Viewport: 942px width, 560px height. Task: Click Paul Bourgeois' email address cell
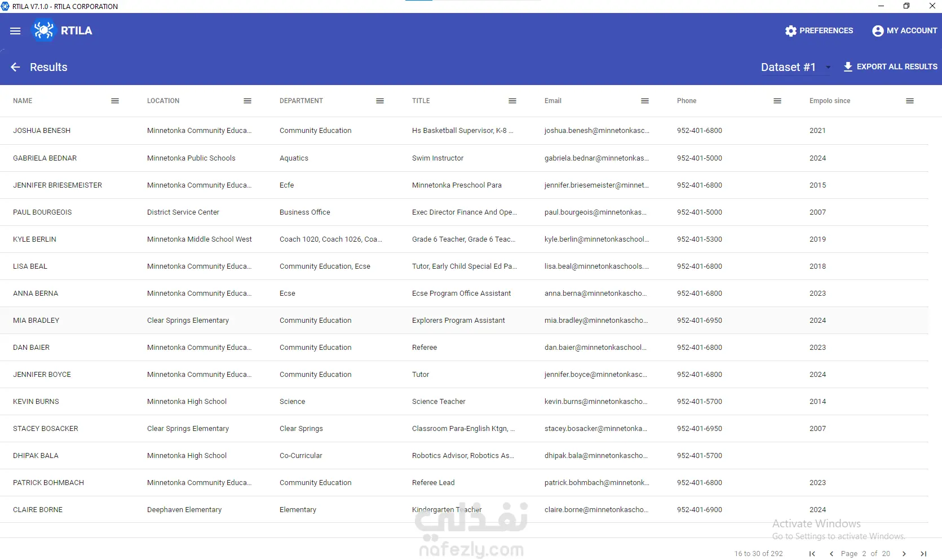[x=596, y=212]
